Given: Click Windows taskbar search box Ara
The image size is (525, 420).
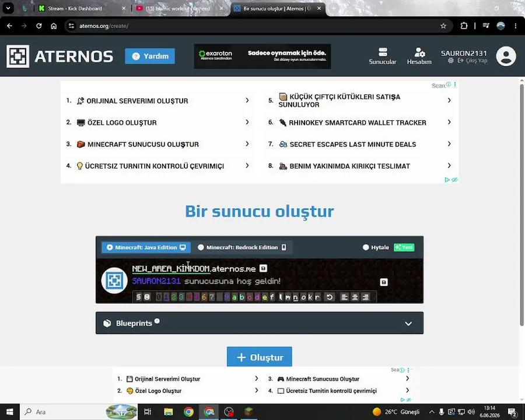Looking at the screenshot, I should pyautogui.click(x=79, y=412).
